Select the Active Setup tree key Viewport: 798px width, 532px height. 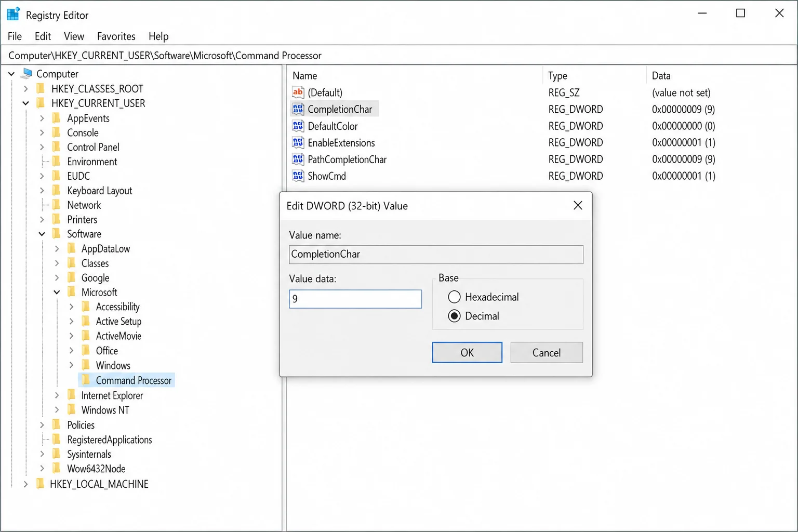coord(118,321)
